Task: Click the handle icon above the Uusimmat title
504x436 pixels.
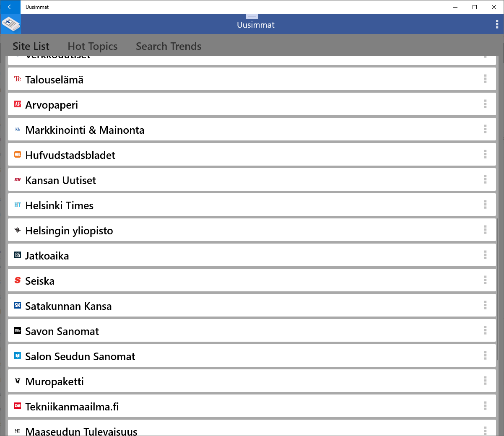Action: [x=252, y=16]
